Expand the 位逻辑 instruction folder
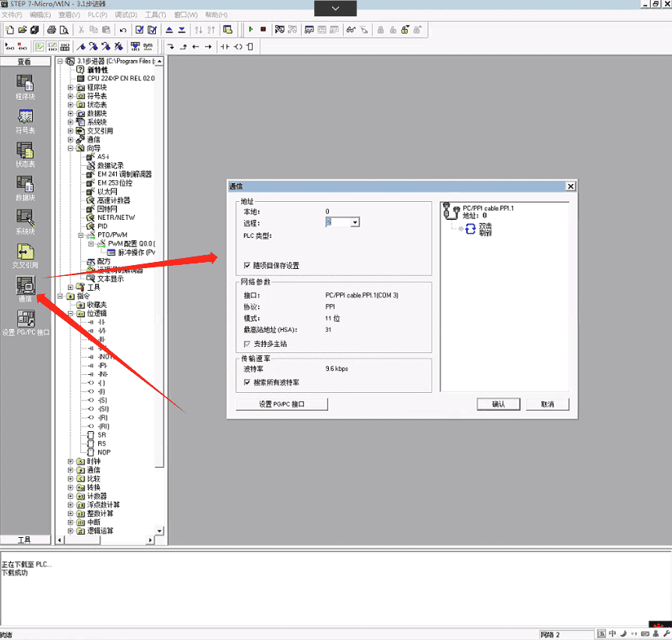Viewport: 672px width, 640px height. [x=69, y=313]
